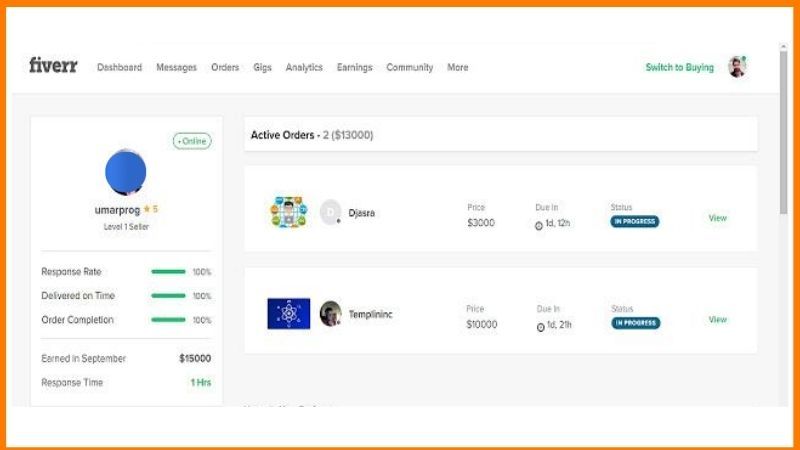
Task: Click the Templininc buyer name
Action: pyautogui.click(x=370, y=314)
